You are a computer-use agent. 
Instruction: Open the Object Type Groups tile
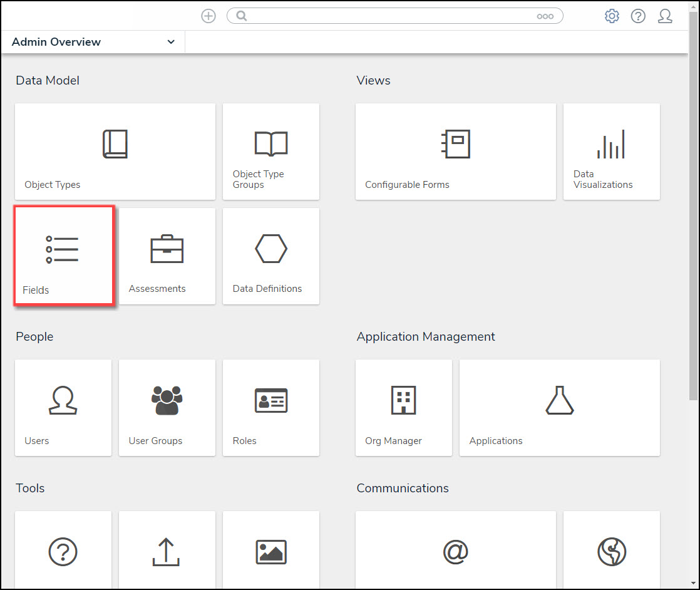tap(270, 152)
